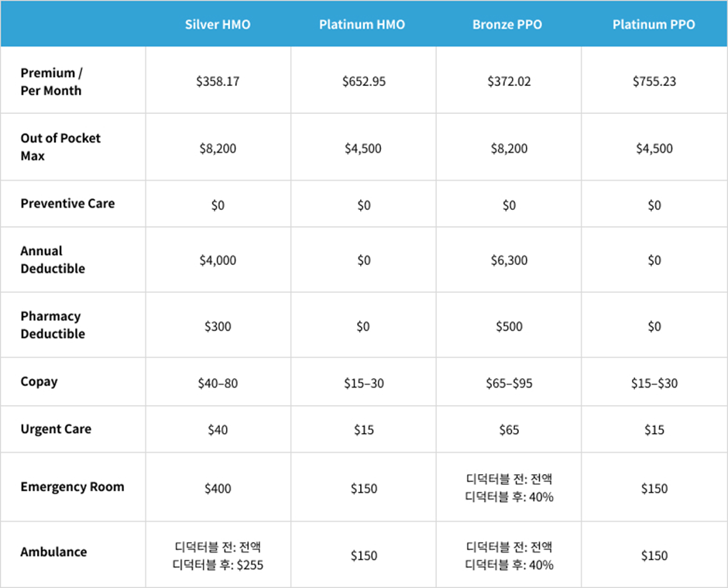Click the $6,300 Bronze PPO deductible cell
This screenshot has height=588, width=728.
pyautogui.click(x=508, y=260)
